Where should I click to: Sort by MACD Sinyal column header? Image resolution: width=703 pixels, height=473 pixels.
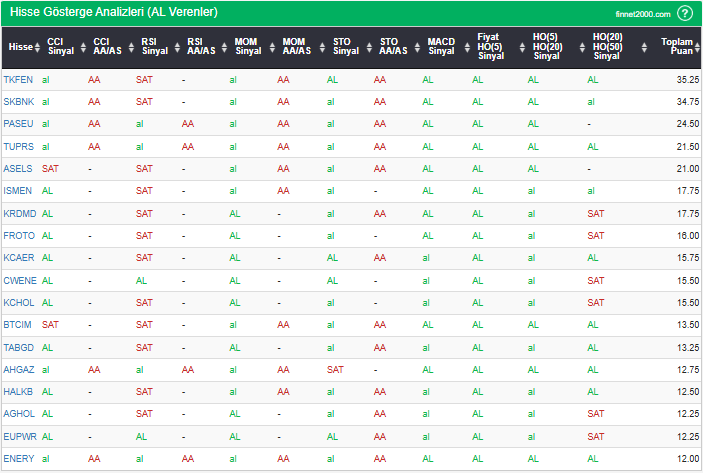(x=440, y=46)
